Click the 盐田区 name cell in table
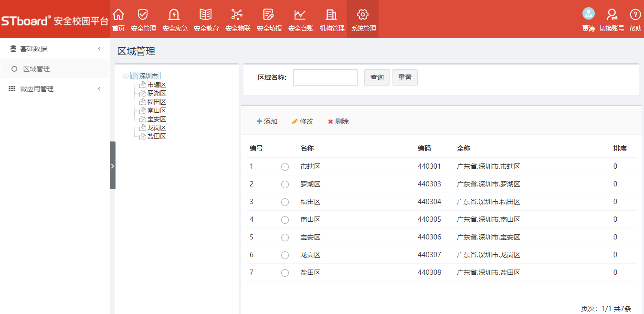The height and width of the screenshot is (314, 644). point(310,272)
